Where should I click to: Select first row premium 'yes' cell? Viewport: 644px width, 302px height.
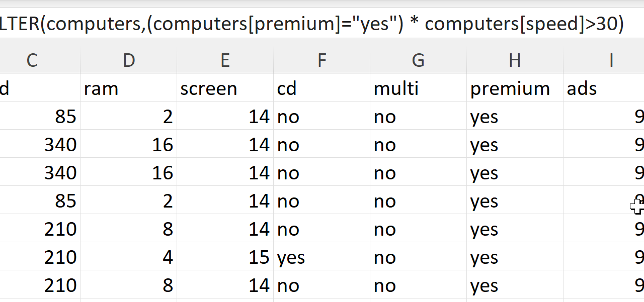[514, 117]
